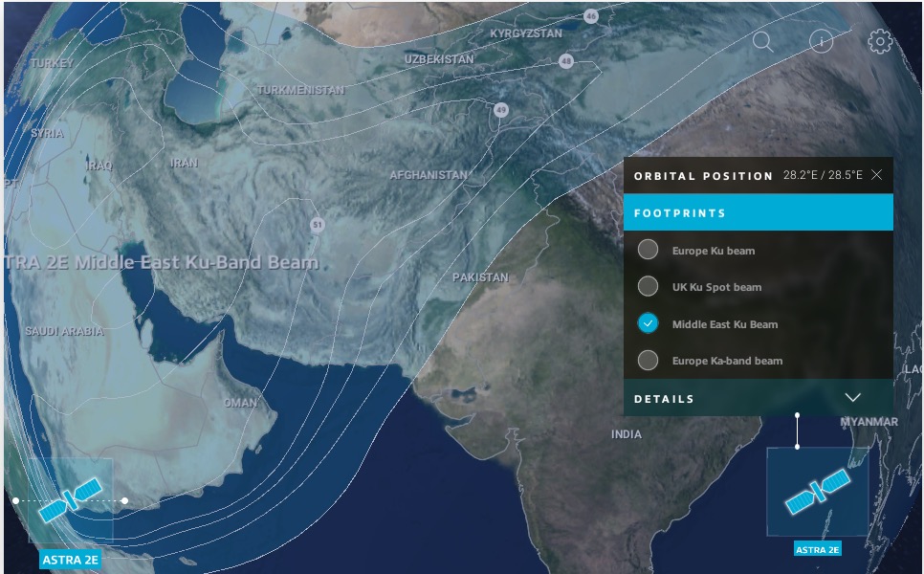Click the beam contour marker 51
This screenshot has height=574, width=924.
[317, 225]
